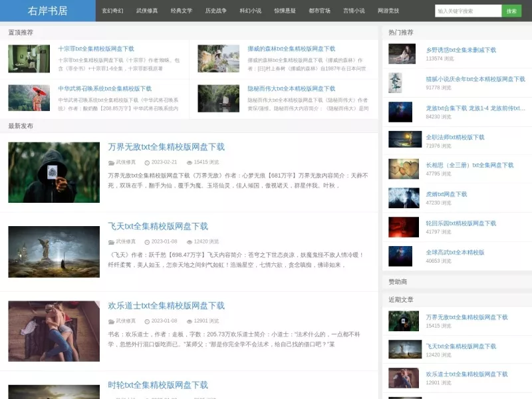
Task: Click clock icon in the 飞天 post meta
Action: (x=147, y=242)
